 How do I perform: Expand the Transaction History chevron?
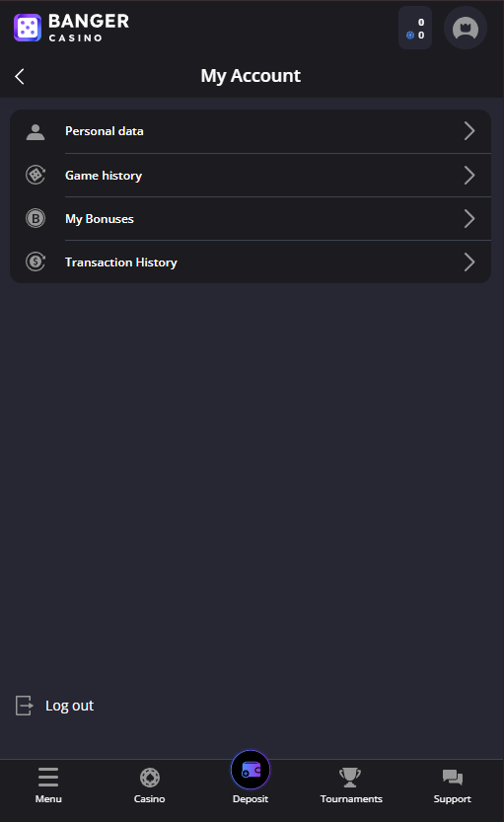[x=469, y=262]
